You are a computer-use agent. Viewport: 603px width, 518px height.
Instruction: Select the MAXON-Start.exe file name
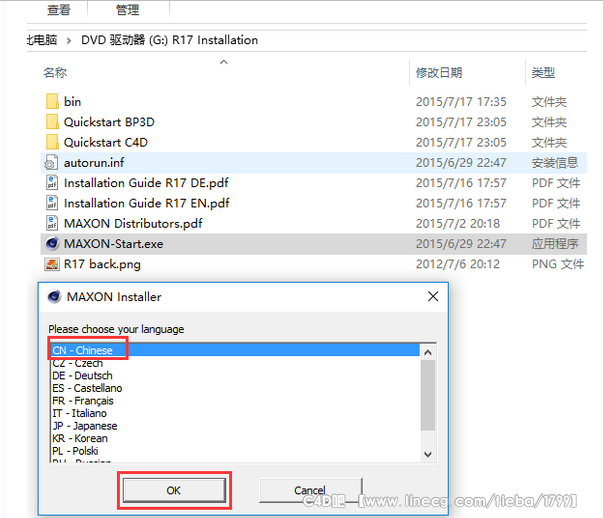(x=113, y=244)
